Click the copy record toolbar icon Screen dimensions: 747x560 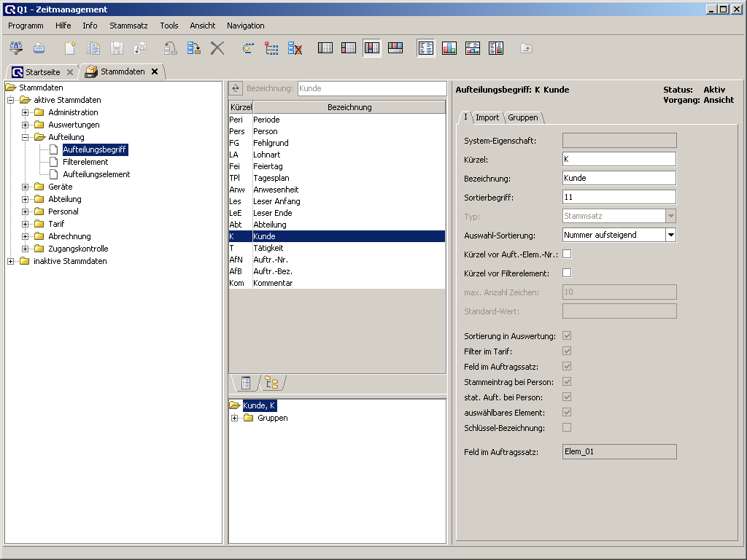click(93, 48)
